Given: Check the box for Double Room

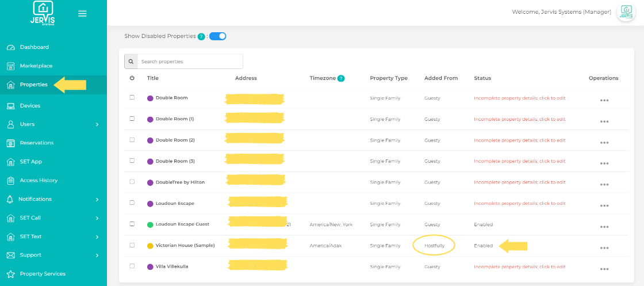Looking at the screenshot, I should 132,97.
